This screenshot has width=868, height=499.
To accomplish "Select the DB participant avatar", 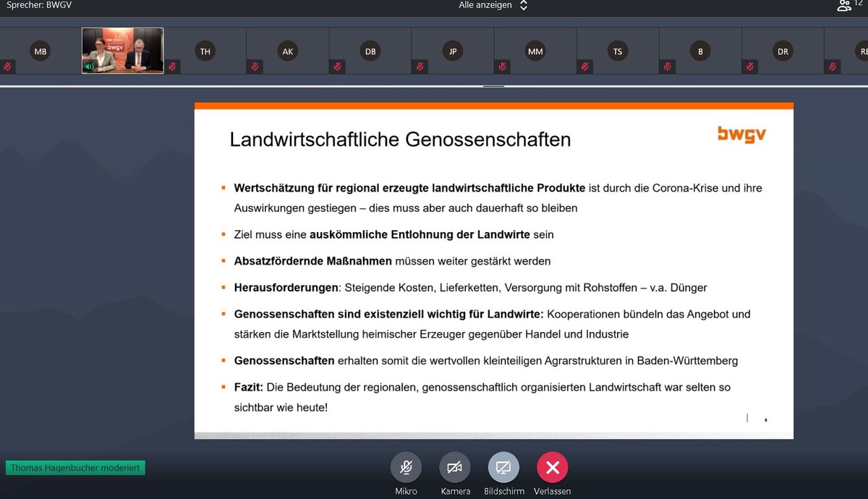I will click(370, 51).
